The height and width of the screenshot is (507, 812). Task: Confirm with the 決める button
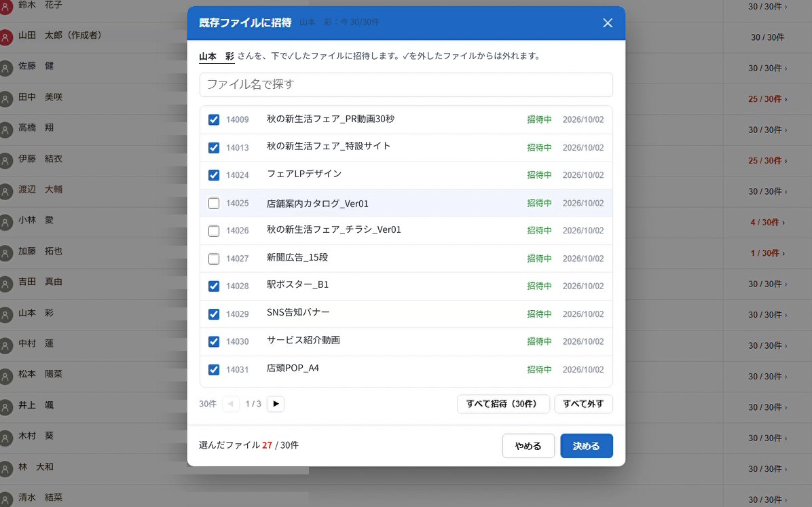(587, 446)
